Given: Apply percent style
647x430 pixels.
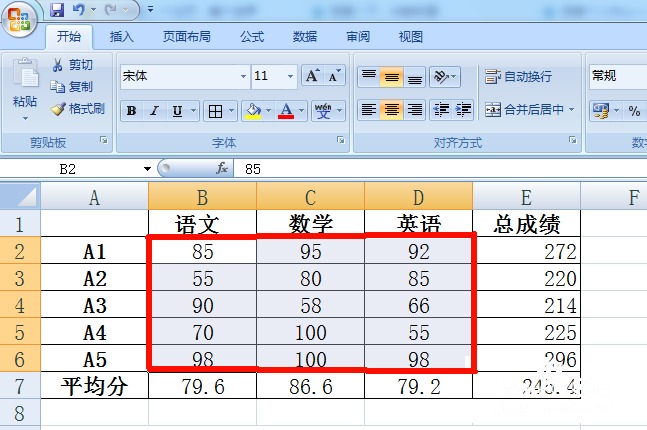Looking at the screenshot, I should click(634, 111).
